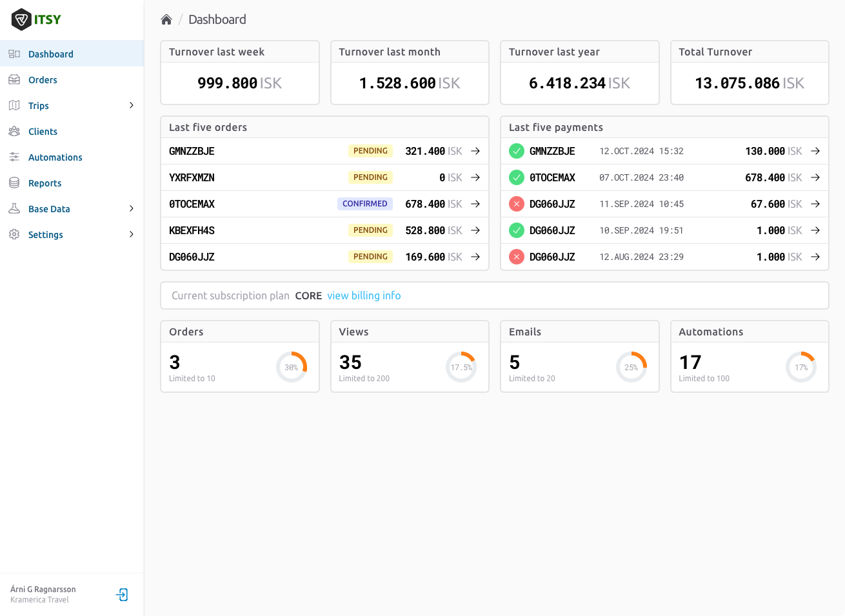Open view billing info link
Image resolution: width=845 pixels, height=616 pixels.
[x=364, y=295]
